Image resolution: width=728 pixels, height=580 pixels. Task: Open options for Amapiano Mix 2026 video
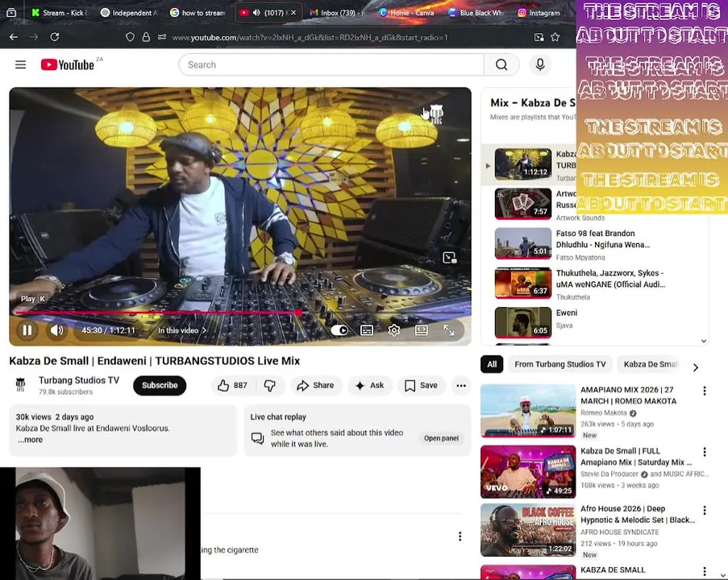[705, 391]
